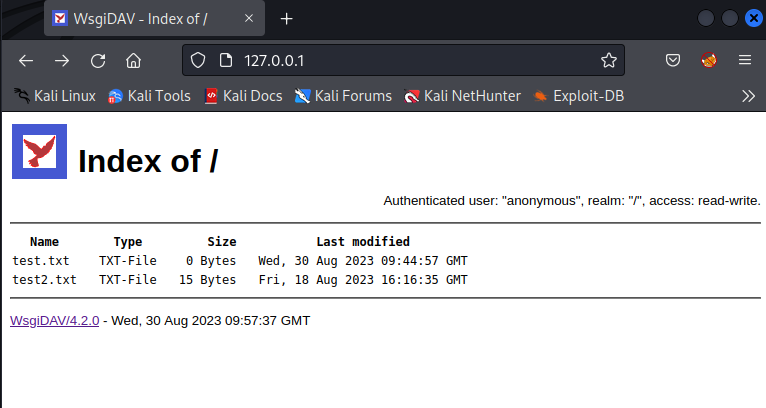Image resolution: width=766 pixels, height=408 pixels.
Task: Open the Firefox hamburger application menu
Action: [745, 60]
